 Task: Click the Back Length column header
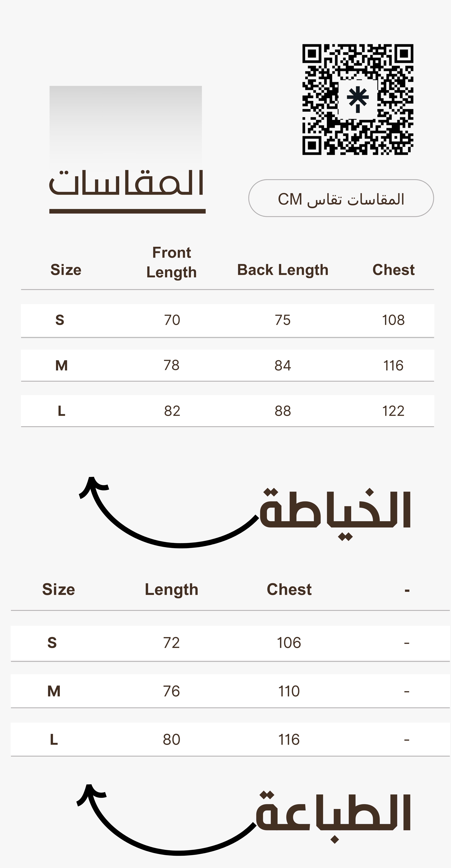pyautogui.click(x=282, y=270)
